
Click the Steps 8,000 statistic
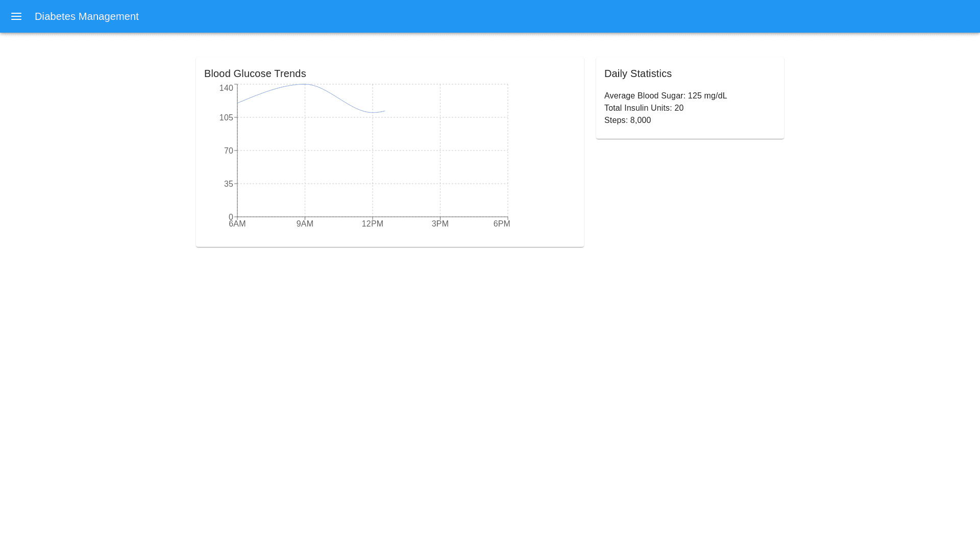627,120
